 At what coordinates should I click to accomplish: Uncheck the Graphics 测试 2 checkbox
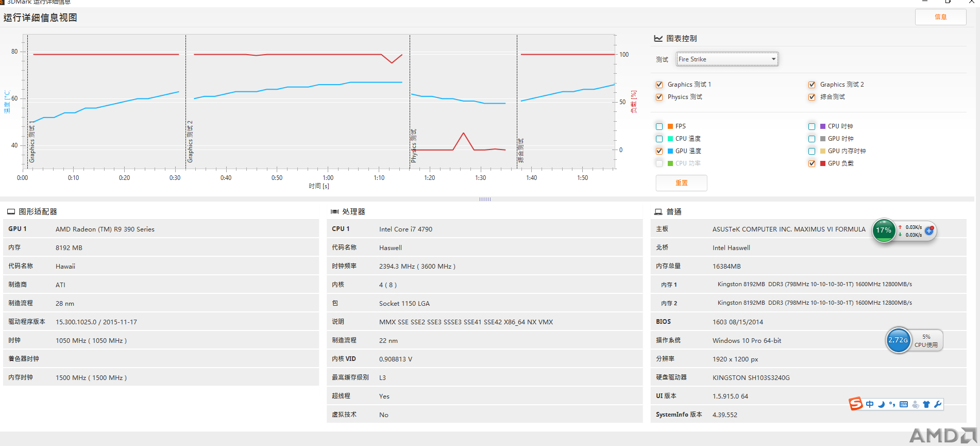[x=812, y=85]
